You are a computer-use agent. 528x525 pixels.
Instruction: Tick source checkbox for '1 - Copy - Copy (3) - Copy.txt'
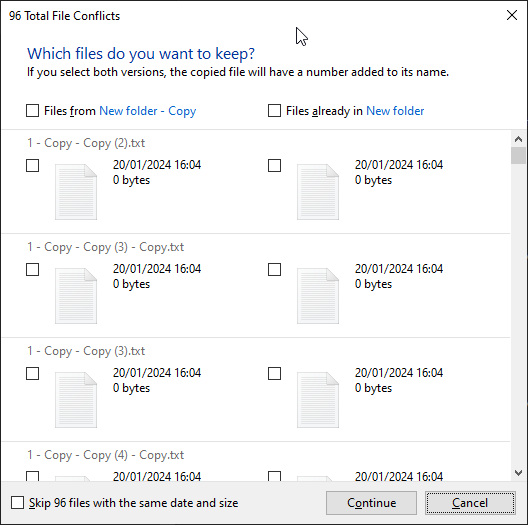pyautogui.click(x=32, y=269)
